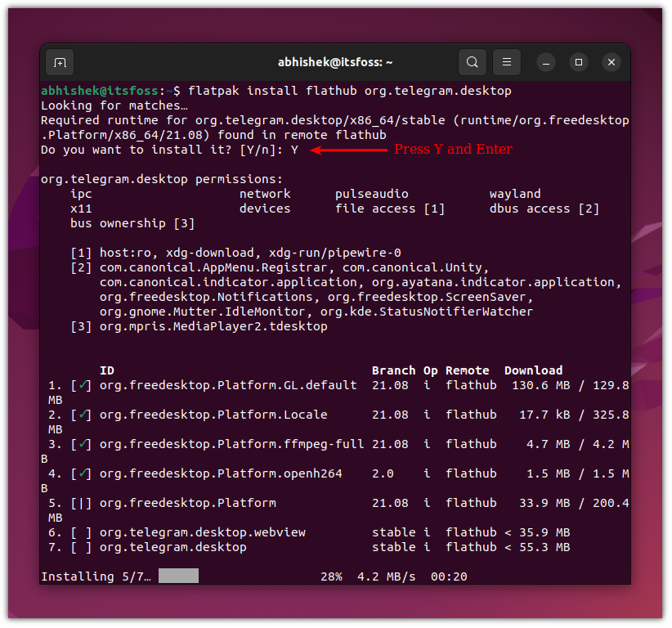This screenshot has width=672, height=628.
Task: Click the '4.2 MB/s' speed value
Action: 386,577
